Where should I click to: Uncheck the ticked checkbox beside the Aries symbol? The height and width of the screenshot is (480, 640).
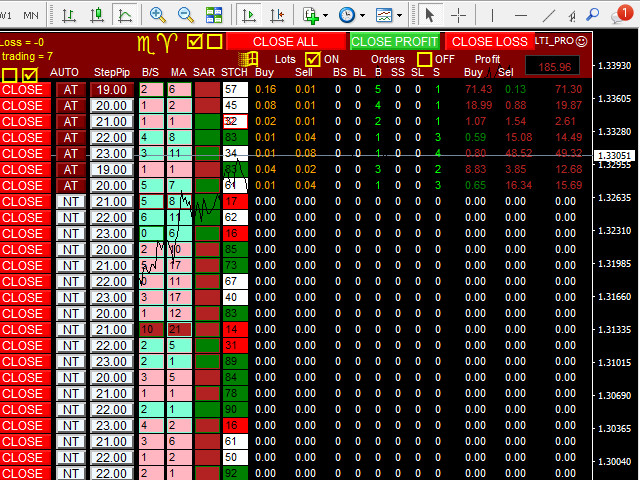coord(195,41)
